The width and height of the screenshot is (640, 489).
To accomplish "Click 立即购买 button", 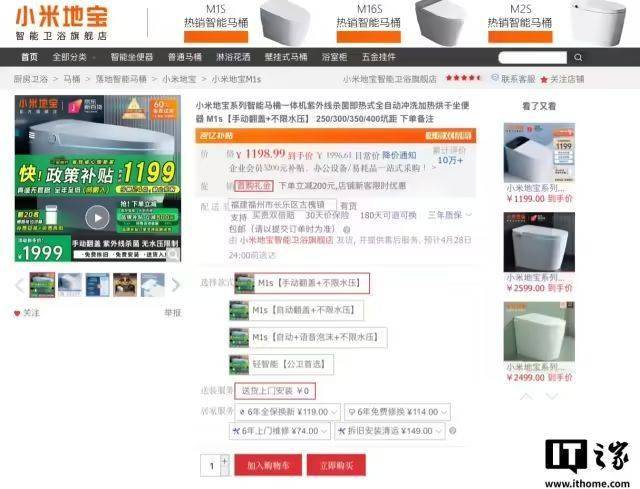I will coord(336,465).
